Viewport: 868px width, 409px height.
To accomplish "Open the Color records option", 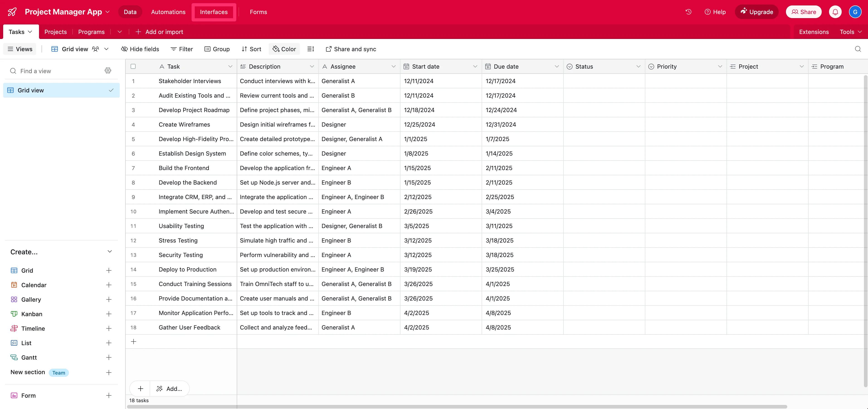I will 284,49.
